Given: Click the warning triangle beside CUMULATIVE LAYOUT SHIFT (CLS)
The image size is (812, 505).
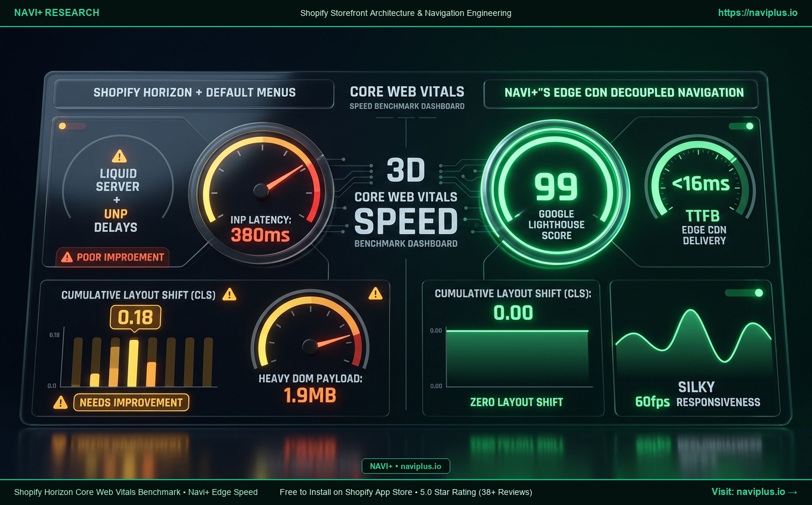Looking at the screenshot, I should (x=229, y=294).
